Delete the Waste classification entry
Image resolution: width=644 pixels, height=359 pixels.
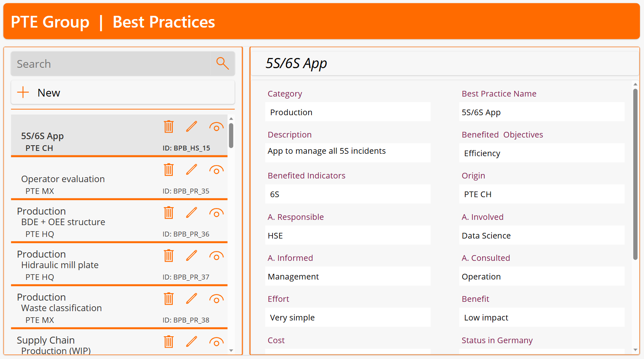pyautogui.click(x=169, y=299)
